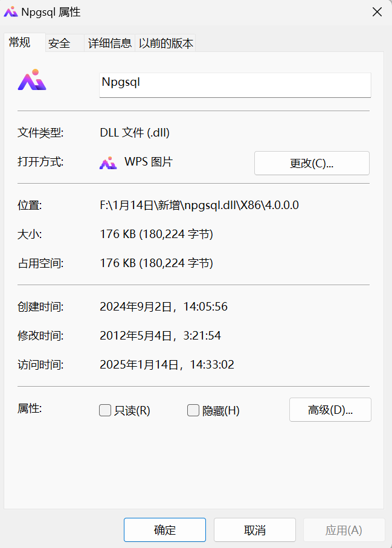The width and height of the screenshot is (392, 548).
Task: Close the Npgsql 属性 dialog
Action: (x=377, y=12)
